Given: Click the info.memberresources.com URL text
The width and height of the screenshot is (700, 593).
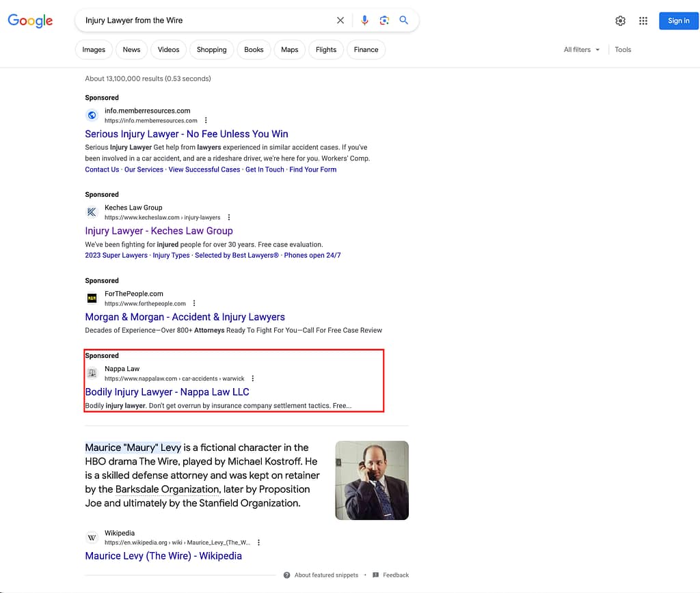Looking at the screenshot, I should click(x=151, y=120).
